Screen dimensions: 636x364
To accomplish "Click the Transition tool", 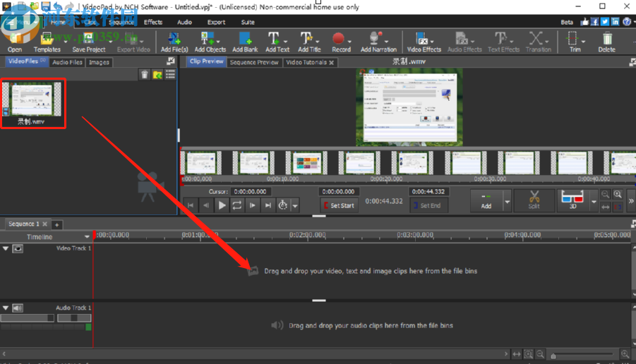I will click(539, 42).
